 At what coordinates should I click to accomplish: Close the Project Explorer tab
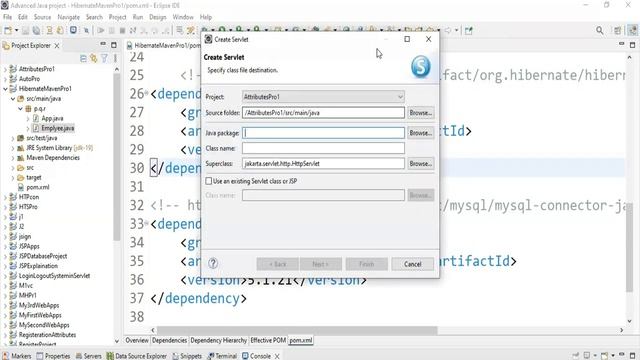(x=57, y=46)
